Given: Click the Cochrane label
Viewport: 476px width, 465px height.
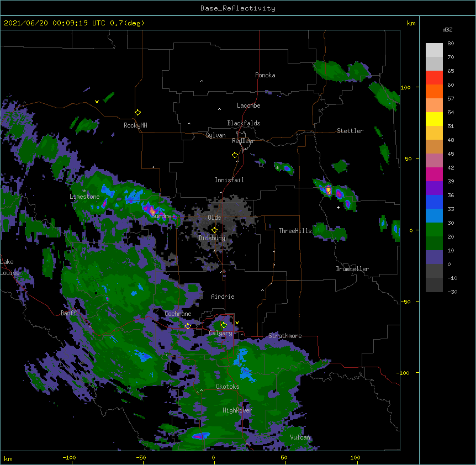Looking at the screenshot, I should pyautogui.click(x=178, y=314).
